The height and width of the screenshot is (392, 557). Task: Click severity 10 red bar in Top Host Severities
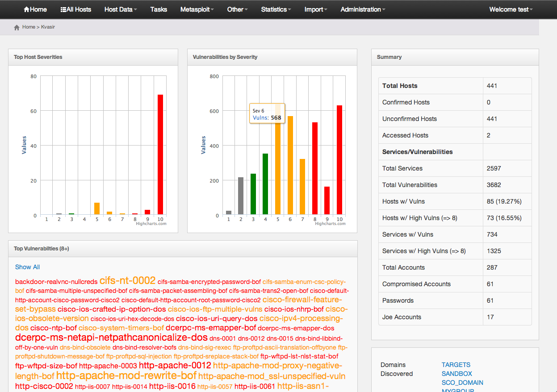pos(160,154)
